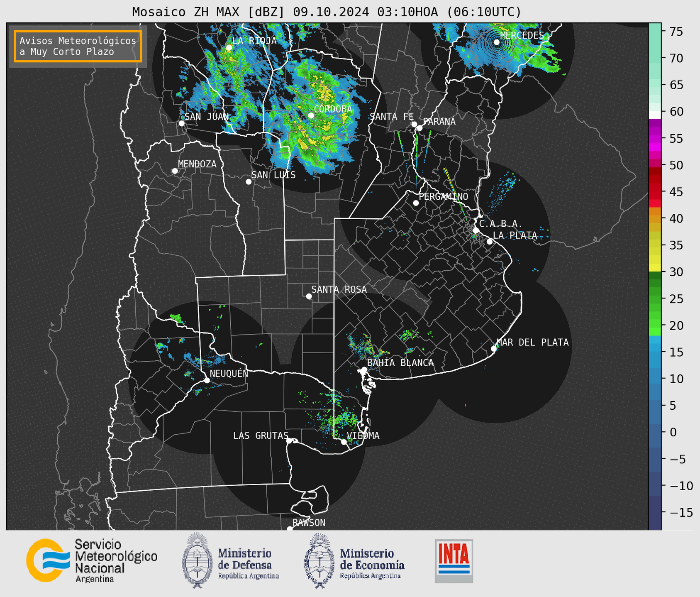Click the República Argentina text under Ministerio de Economía
This screenshot has width=700, height=597.
pos(370,576)
